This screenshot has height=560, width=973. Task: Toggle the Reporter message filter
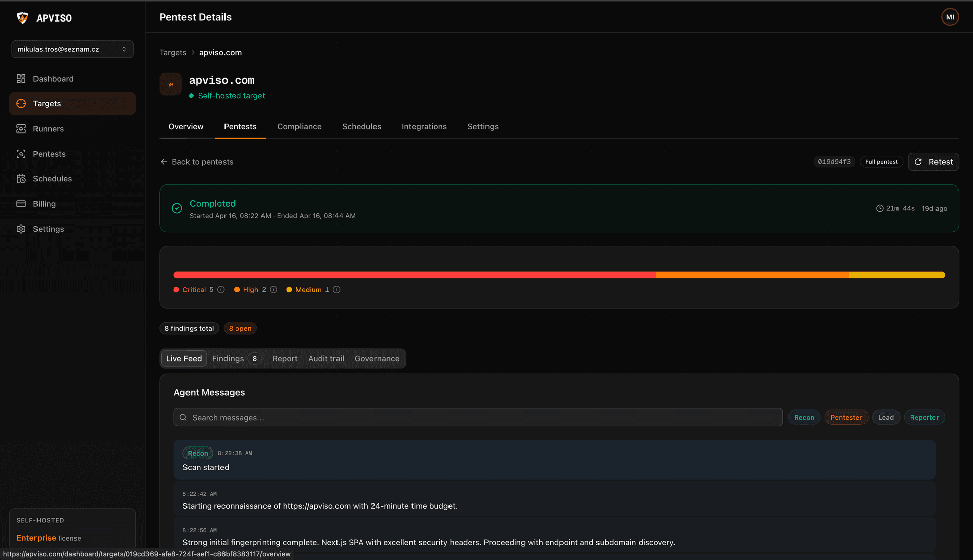coord(924,418)
